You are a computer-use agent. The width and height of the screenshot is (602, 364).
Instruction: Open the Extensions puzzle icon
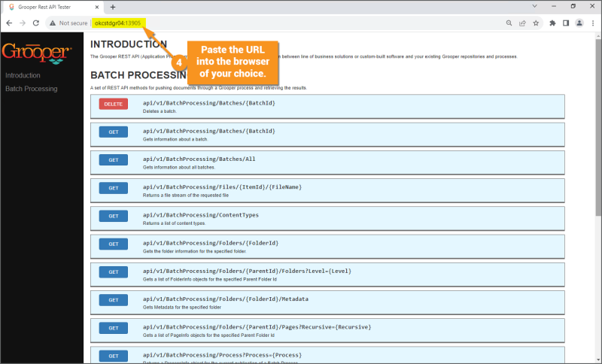[x=552, y=23]
